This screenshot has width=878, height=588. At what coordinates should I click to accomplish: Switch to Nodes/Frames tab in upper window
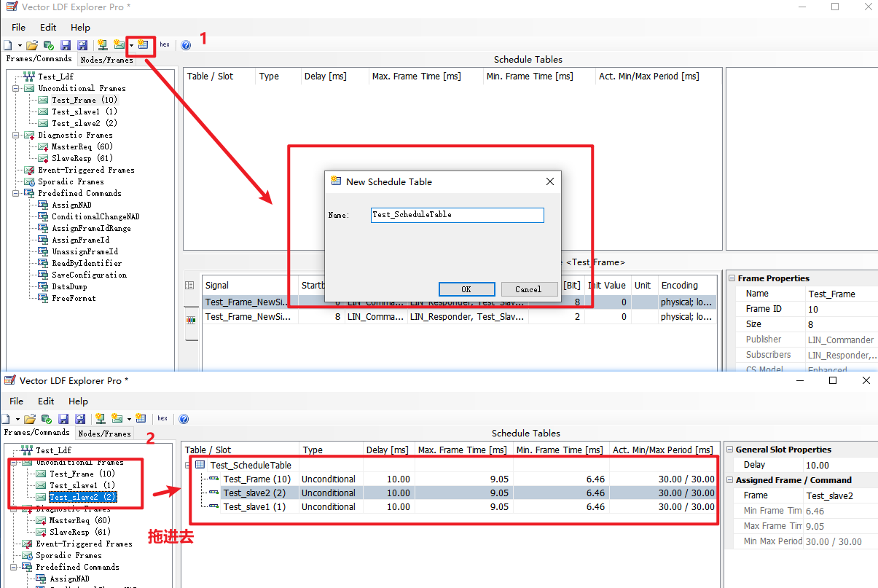click(106, 60)
